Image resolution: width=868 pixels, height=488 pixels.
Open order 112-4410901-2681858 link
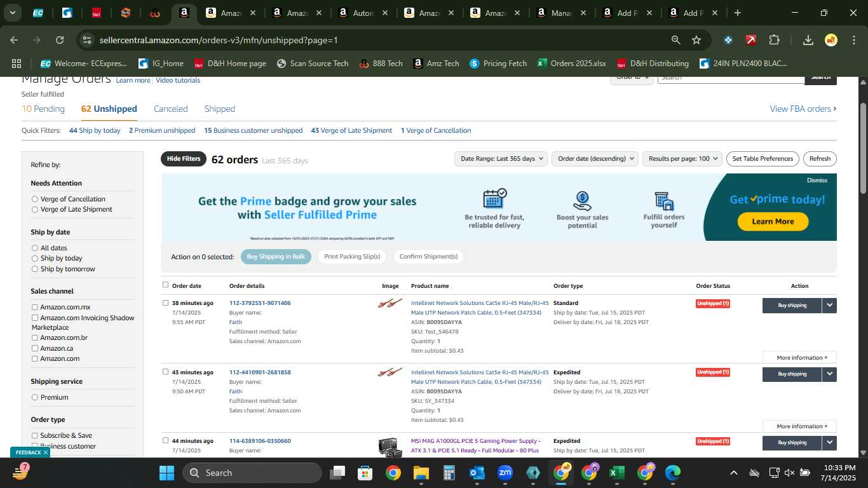(260, 372)
